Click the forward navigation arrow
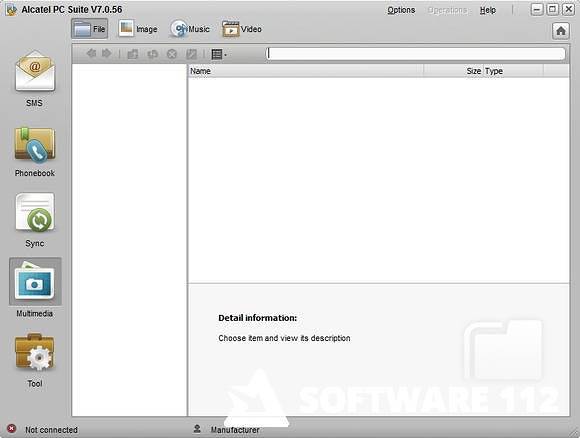The height and width of the screenshot is (438, 580). click(x=107, y=54)
